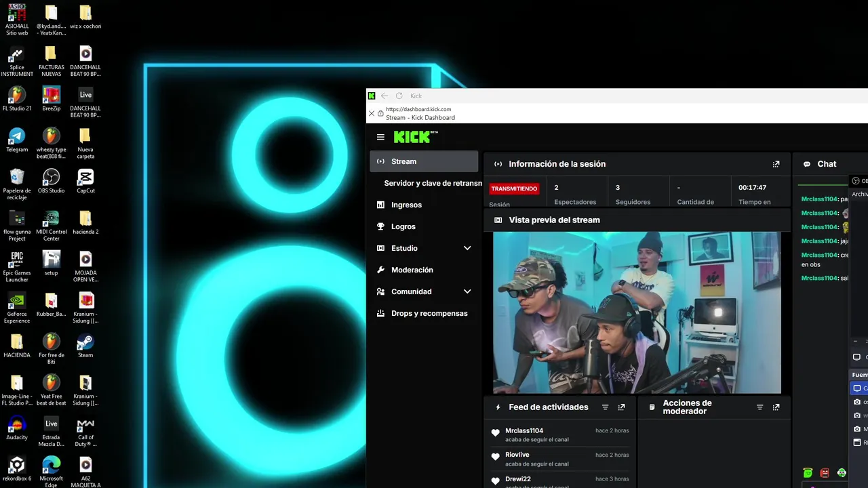Click the KICK logo in the dashboard
This screenshot has width=868, height=488.
[x=416, y=137]
